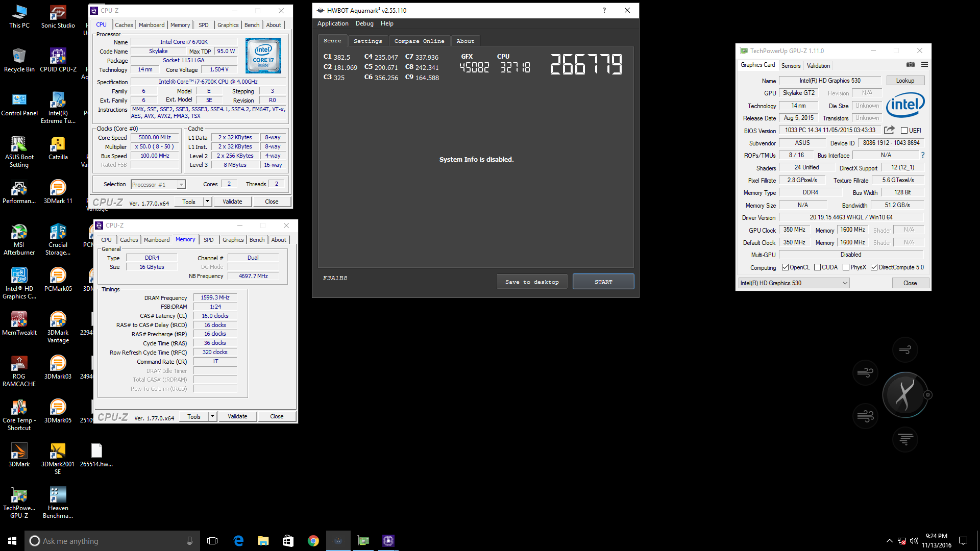Launch the 3DMark2001 SE desktop shortcut

58,459
